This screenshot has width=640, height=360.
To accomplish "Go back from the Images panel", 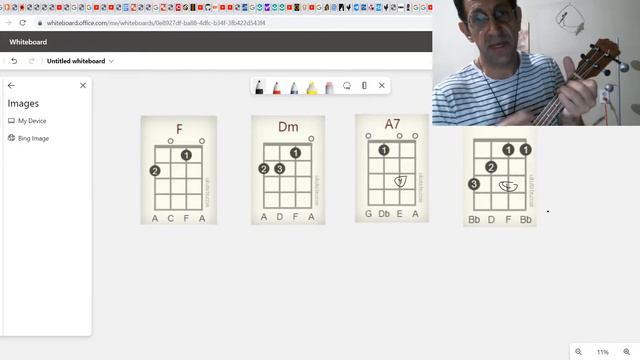I will tap(11, 85).
